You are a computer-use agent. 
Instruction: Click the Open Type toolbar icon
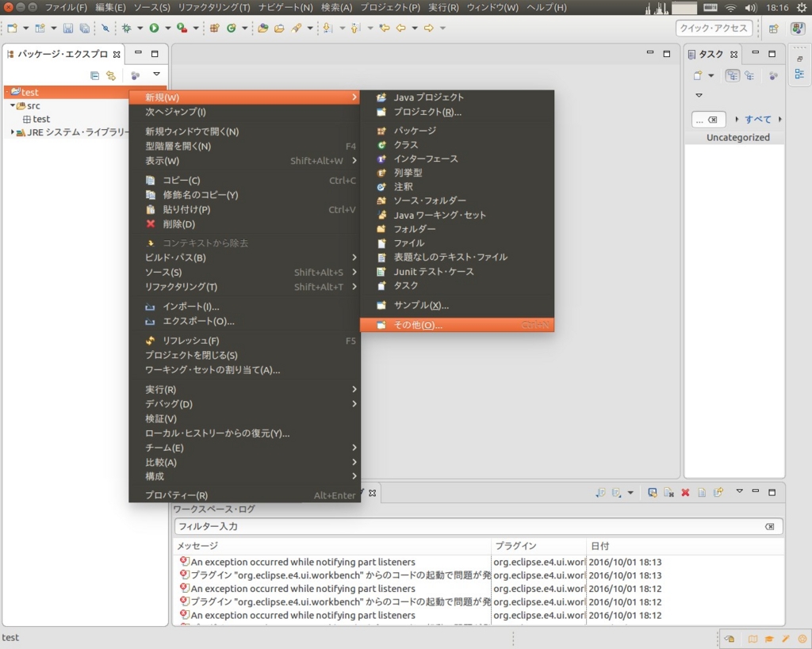[263, 29]
